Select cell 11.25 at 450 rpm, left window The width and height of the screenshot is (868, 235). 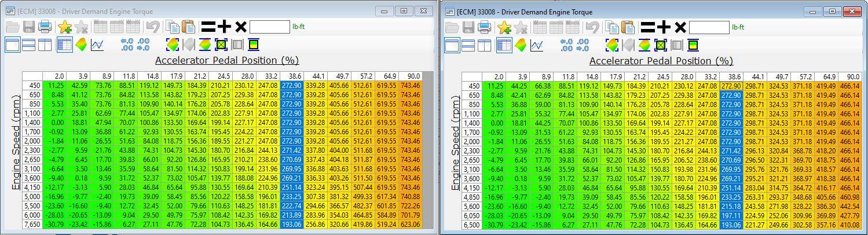[x=54, y=86]
